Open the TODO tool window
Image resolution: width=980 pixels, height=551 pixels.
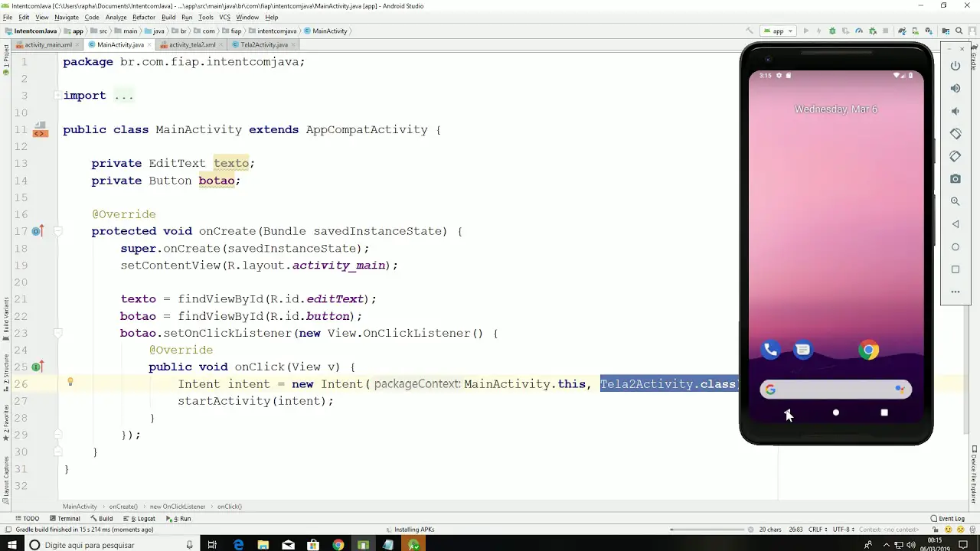coord(29,519)
